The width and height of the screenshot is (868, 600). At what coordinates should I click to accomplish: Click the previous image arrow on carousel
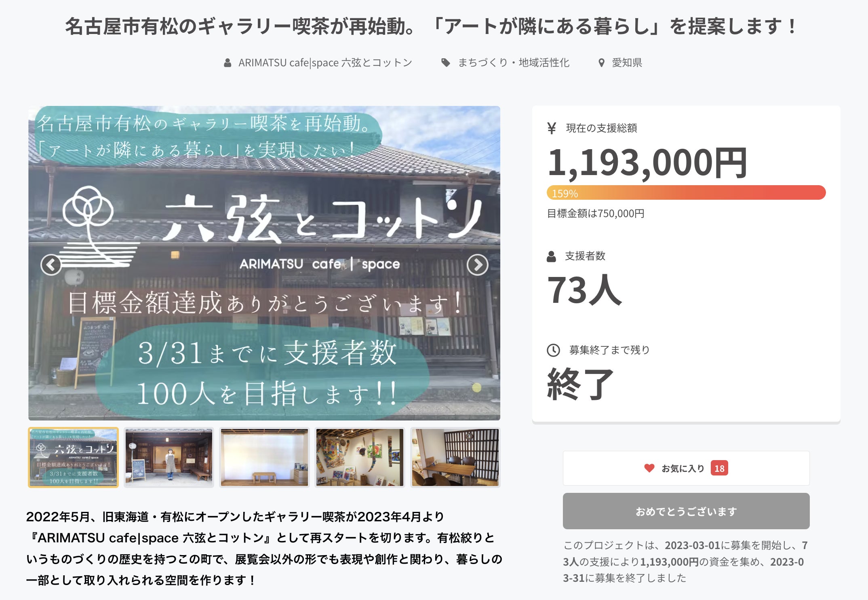[x=51, y=265]
